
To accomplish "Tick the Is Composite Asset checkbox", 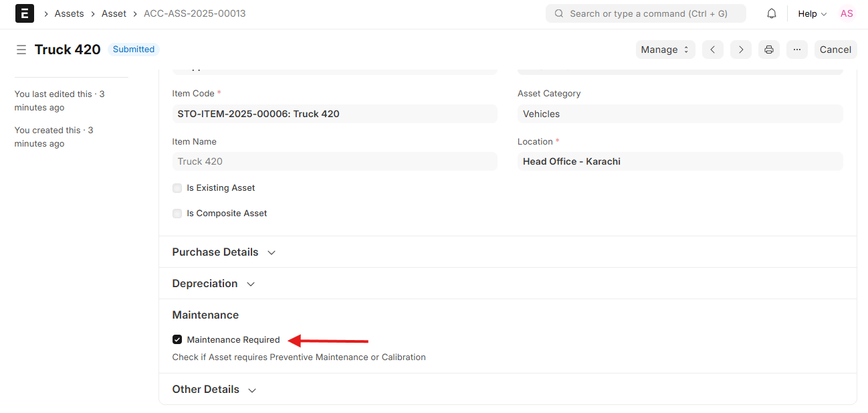I will point(177,214).
